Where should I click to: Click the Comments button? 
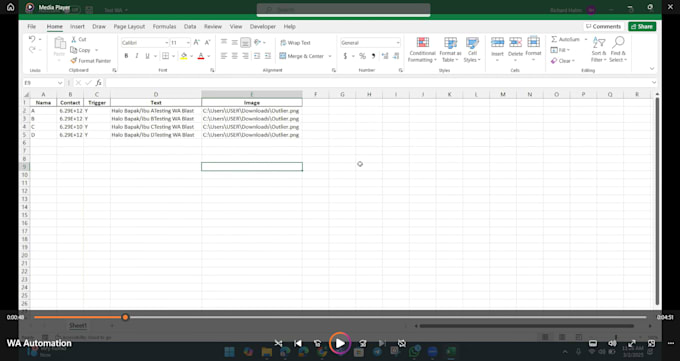pyautogui.click(x=603, y=26)
